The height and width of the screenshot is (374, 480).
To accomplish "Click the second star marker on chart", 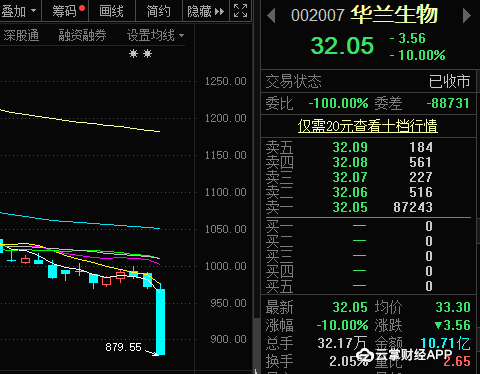I will click(147, 53).
